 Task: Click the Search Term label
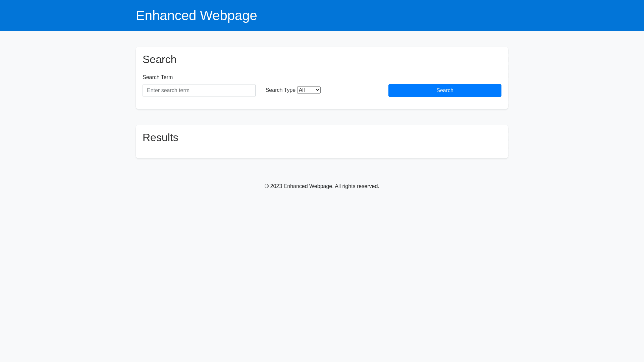[x=158, y=77]
